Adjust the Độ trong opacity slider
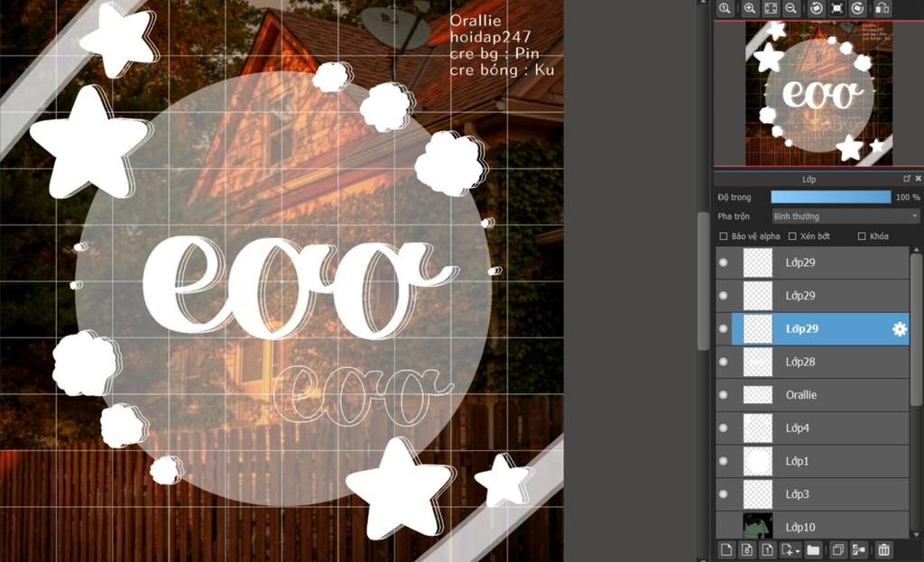This screenshot has width=924, height=562. 831,197
